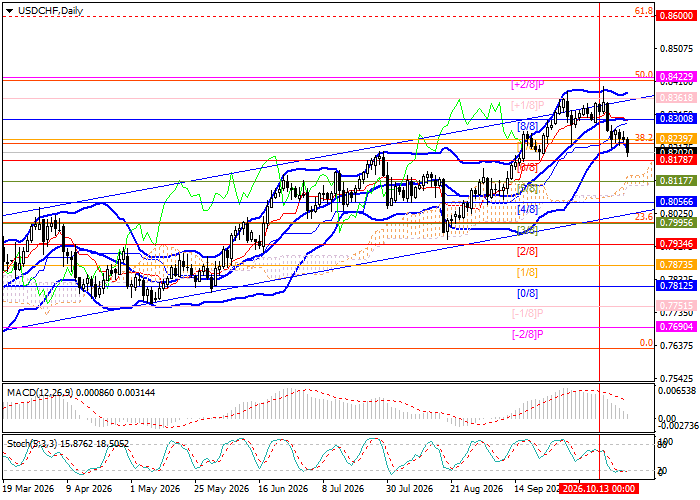Select the 0.83008 blue price label

(676, 118)
